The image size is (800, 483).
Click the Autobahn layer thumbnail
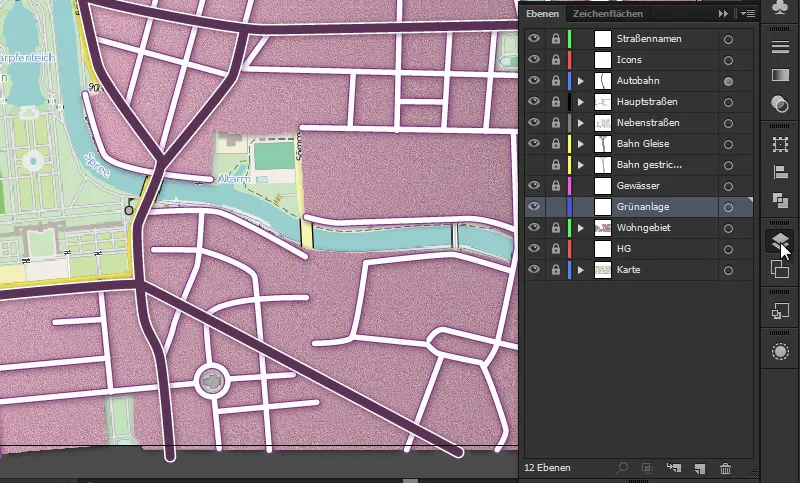[603, 81]
